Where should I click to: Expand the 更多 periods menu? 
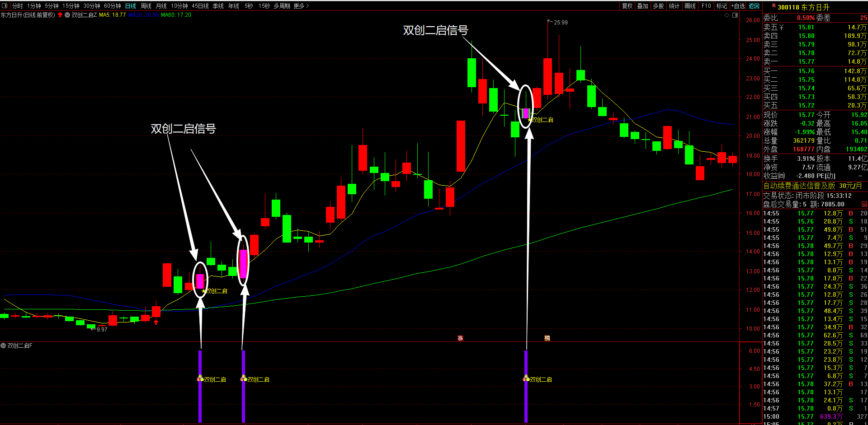tap(301, 6)
